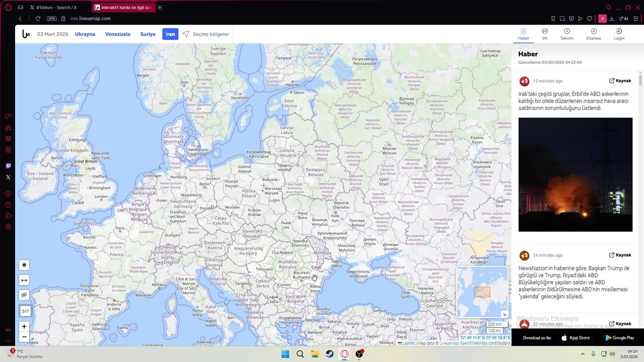
Task: Open Twitch in the Opera sidebar
Action: (8, 166)
